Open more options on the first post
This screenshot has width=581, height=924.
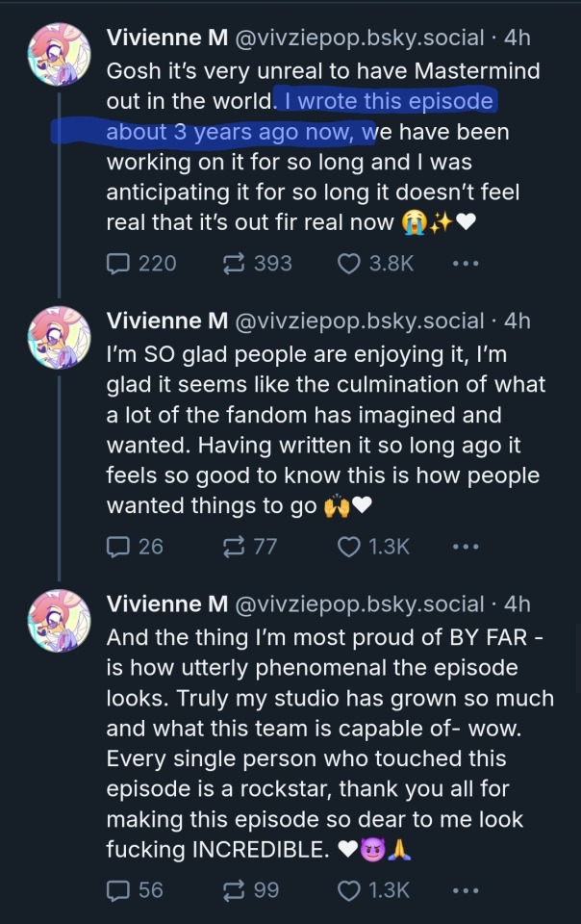pyautogui.click(x=465, y=263)
